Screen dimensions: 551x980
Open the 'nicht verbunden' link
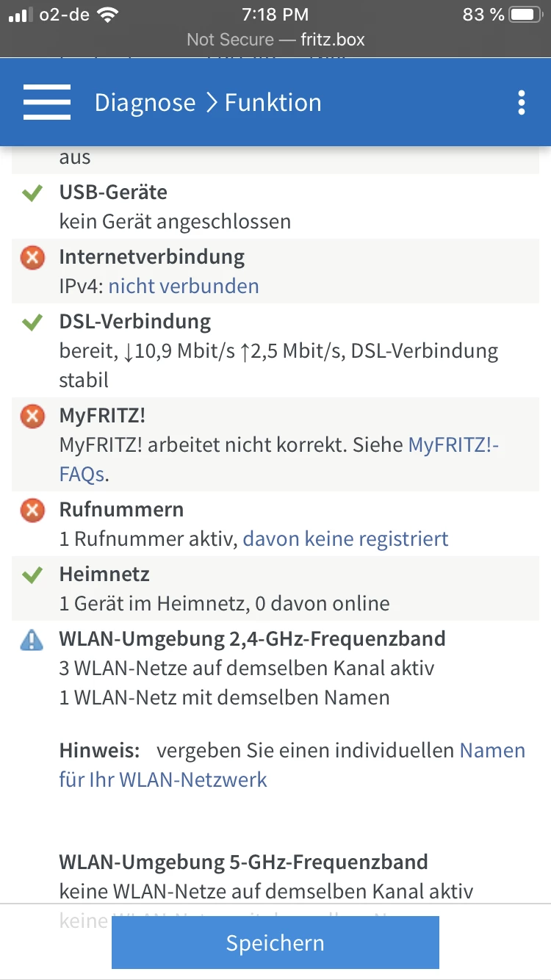click(x=184, y=286)
